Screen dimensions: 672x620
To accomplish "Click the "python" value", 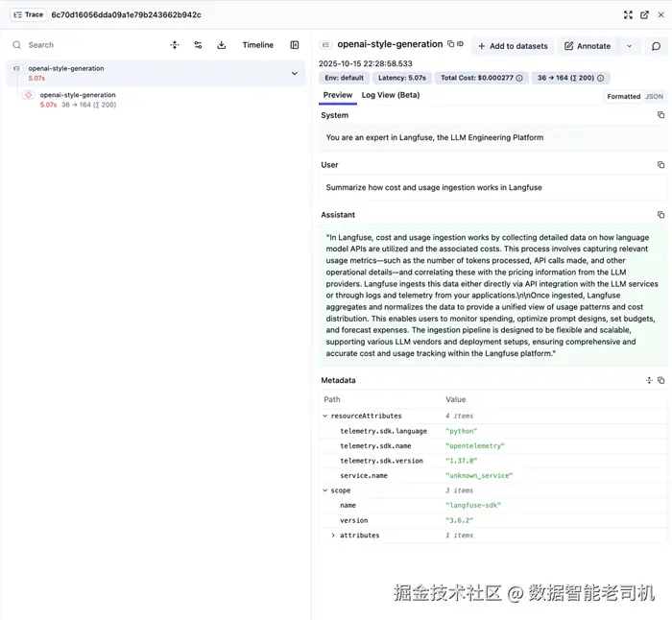I will (461, 431).
